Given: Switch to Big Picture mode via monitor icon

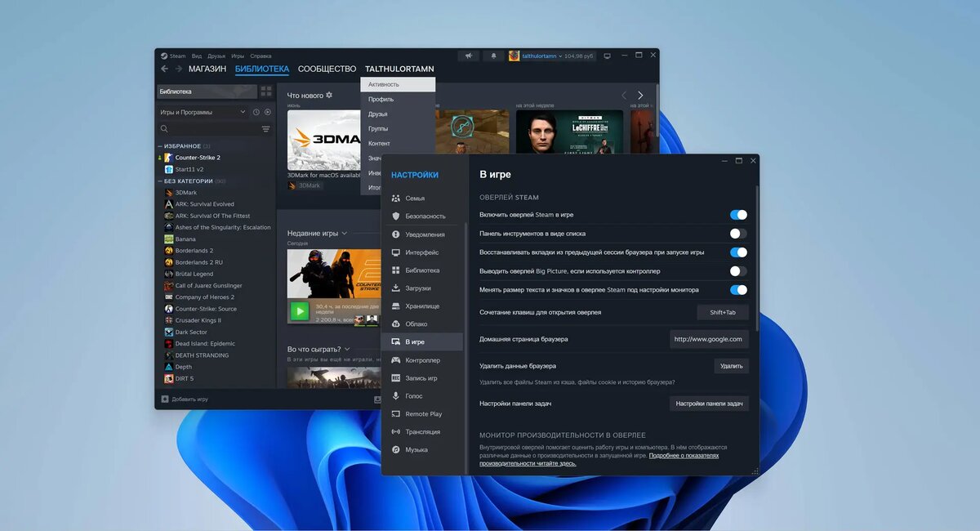Looking at the screenshot, I should coord(607,56).
